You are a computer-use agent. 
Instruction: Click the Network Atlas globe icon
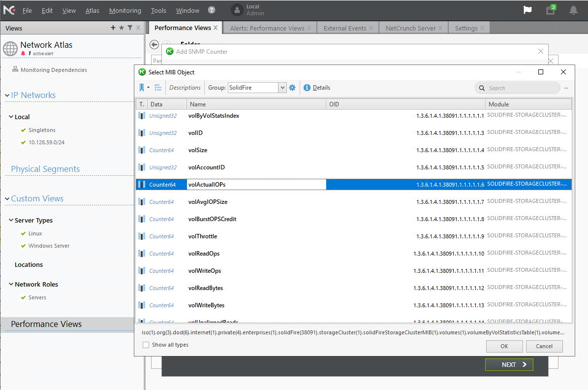pyautogui.click(x=10, y=48)
